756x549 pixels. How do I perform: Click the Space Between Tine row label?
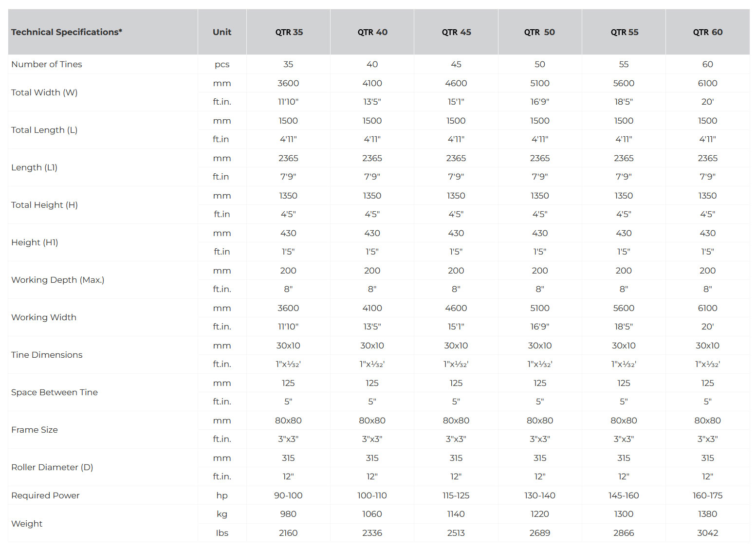point(55,392)
